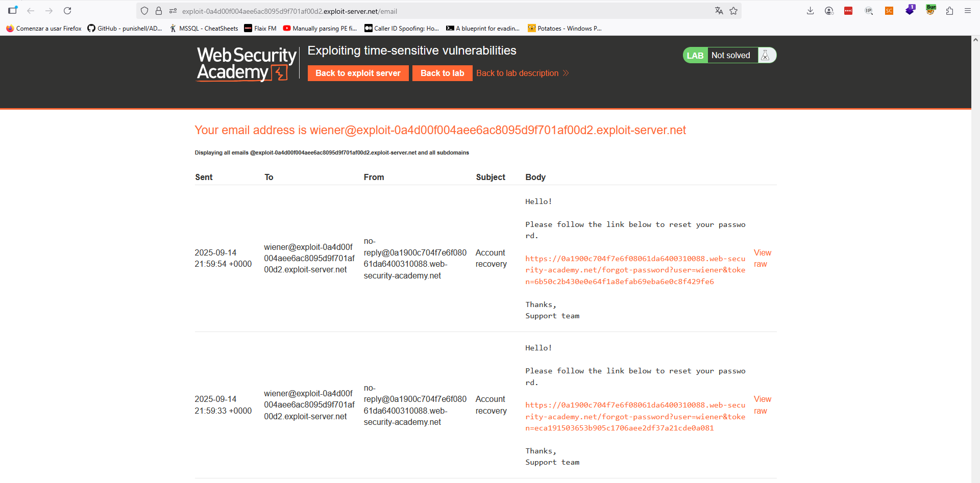Click the Back to lab button
The height and width of the screenshot is (483, 980).
point(442,73)
